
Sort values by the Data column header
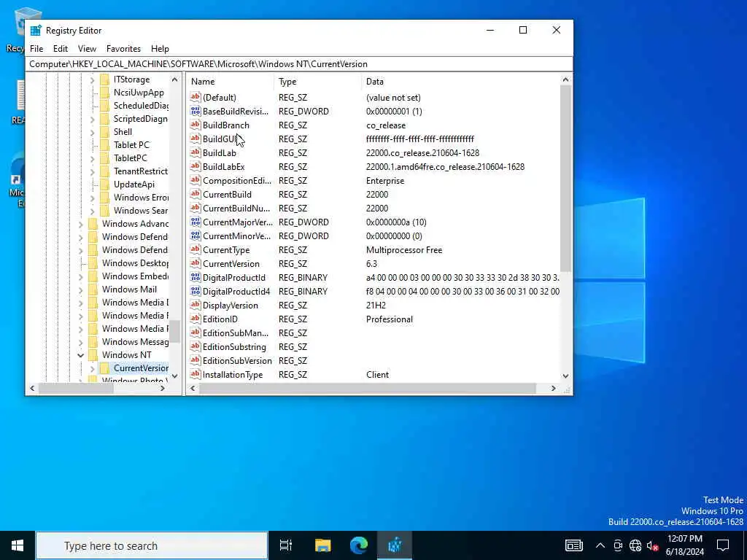pyautogui.click(x=460, y=82)
